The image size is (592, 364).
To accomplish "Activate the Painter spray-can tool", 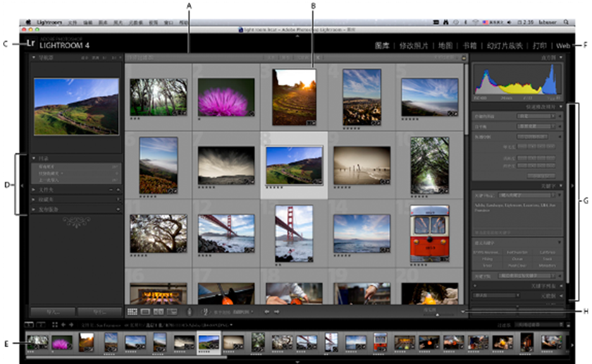I will (x=190, y=312).
